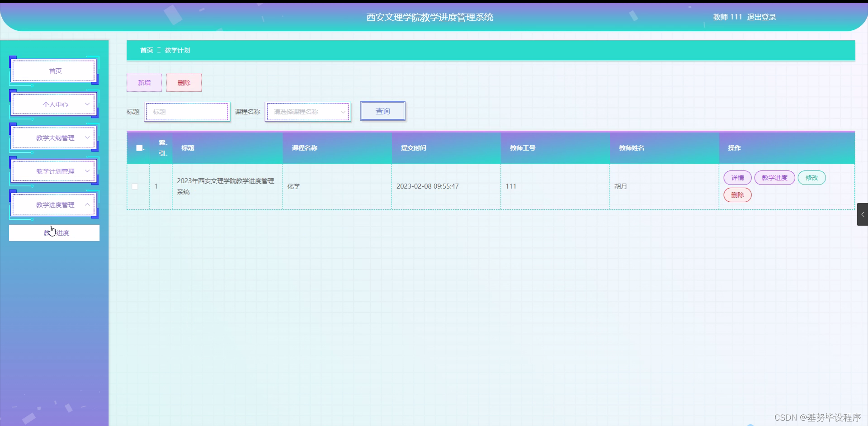
Task: Open the 课程名称 course dropdown
Action: (308, 112)
